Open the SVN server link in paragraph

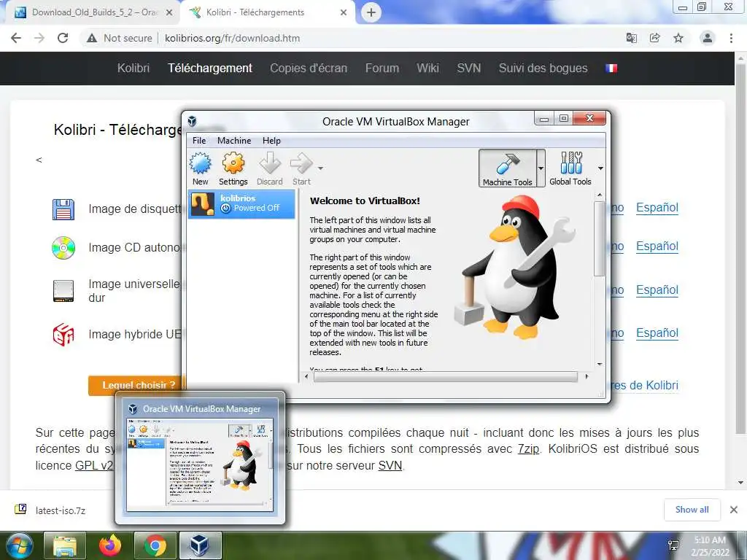(390, 465)
